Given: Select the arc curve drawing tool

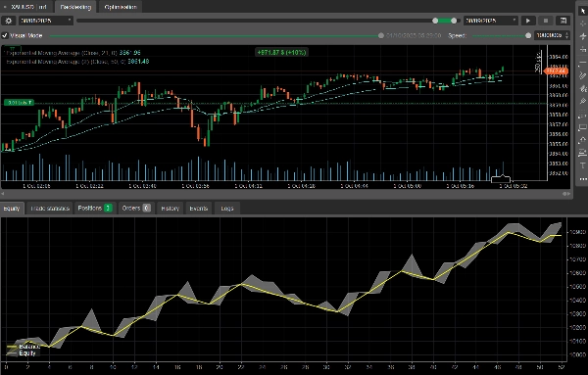Looking at the screenshot, I should (582, 140).
